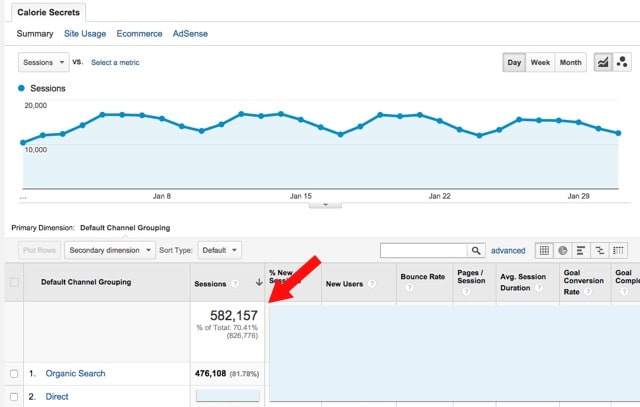Switch to line chart view

click(603, 62)
